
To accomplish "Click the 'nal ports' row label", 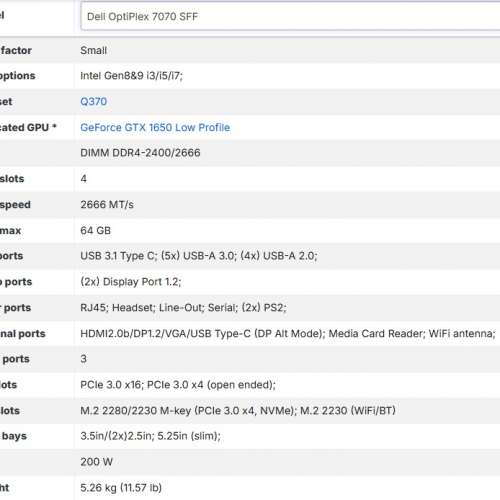I will pyautogui.click(x=23, y=333).
